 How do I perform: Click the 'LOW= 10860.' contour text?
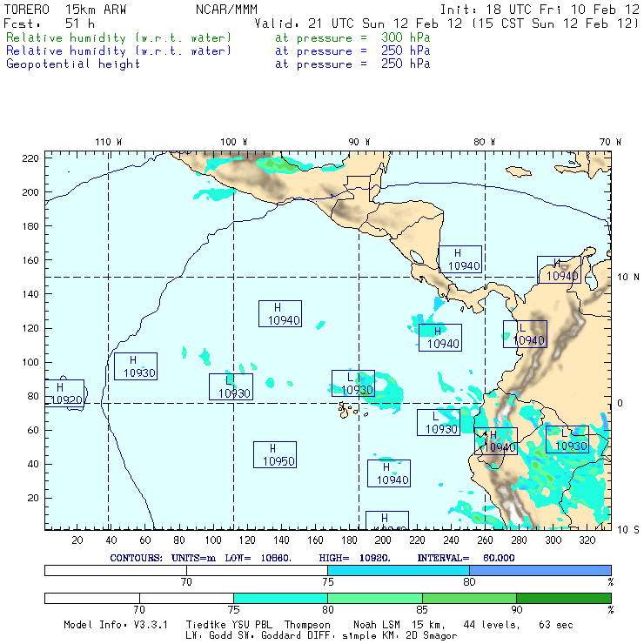pos(258,558)
